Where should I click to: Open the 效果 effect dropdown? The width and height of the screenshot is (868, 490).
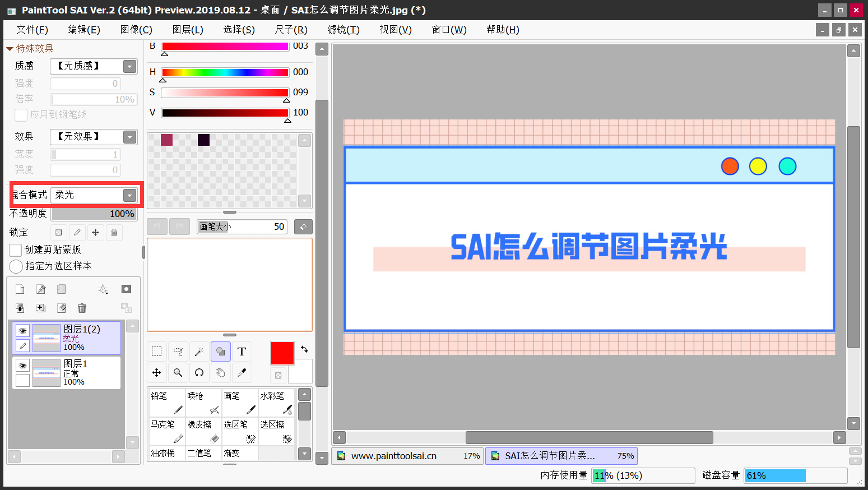tap(94, 137)
